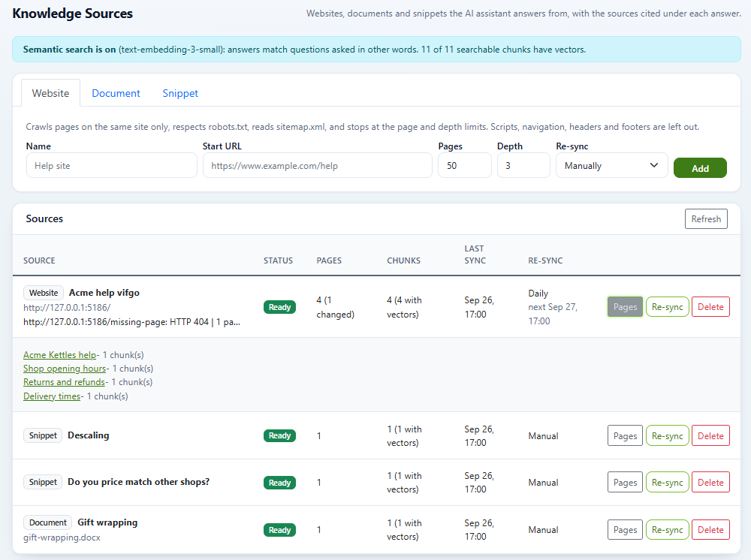Delete the Descaling snippet

tap(710, 435)
